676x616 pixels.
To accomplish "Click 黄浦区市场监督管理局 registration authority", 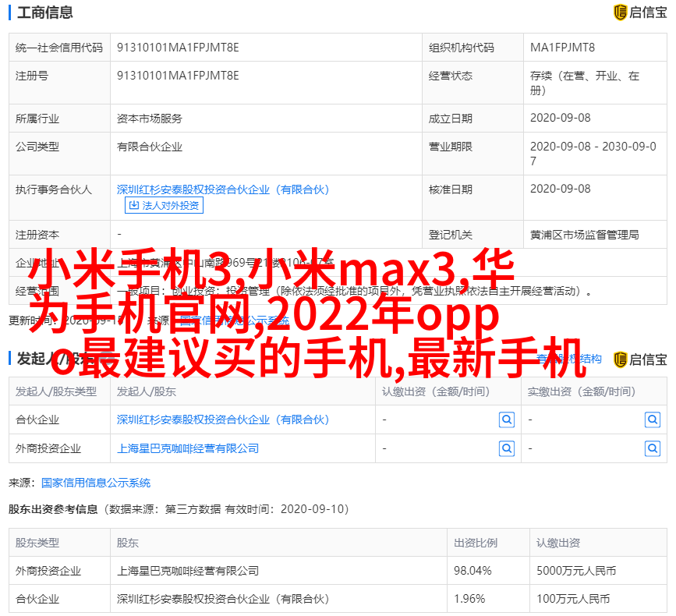I will (x=584, y=235).
